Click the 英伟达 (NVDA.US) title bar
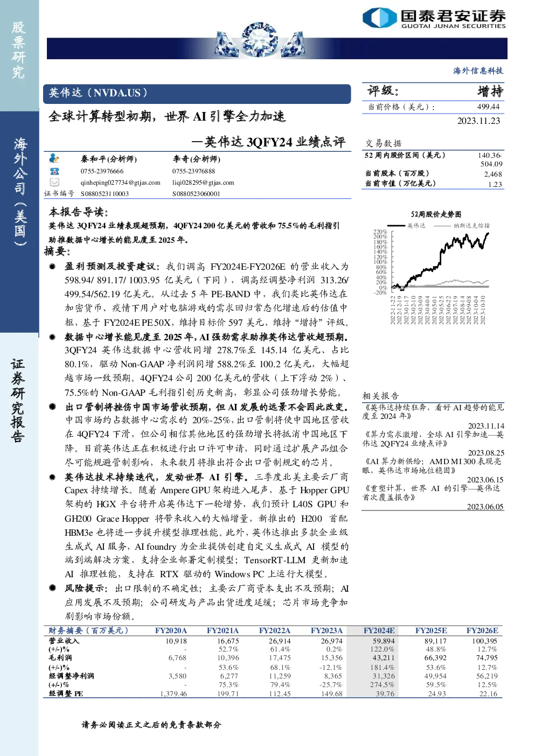The image size is (535, 756). pyautogui.click(x=197, y=93)
